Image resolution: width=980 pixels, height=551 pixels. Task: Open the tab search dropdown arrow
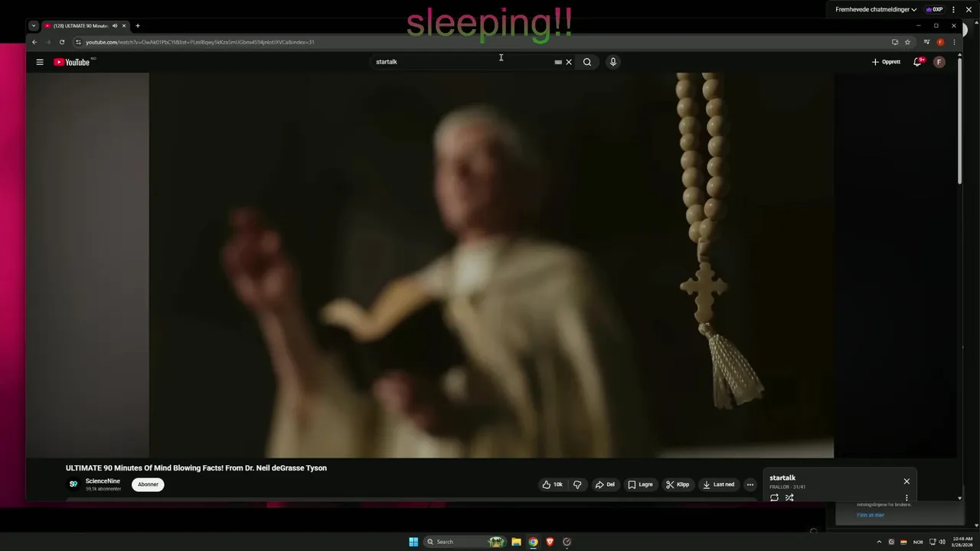coord(34,26)
